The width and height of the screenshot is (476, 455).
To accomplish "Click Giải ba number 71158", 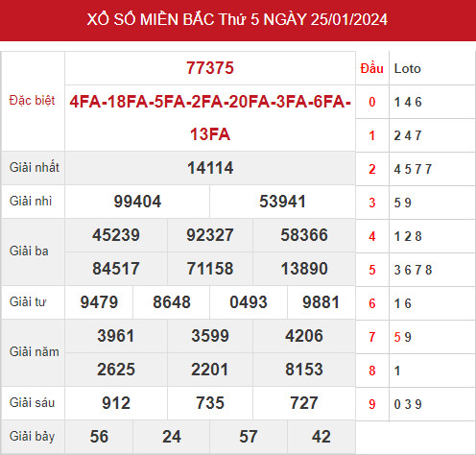I will click(x=210, y=269).
